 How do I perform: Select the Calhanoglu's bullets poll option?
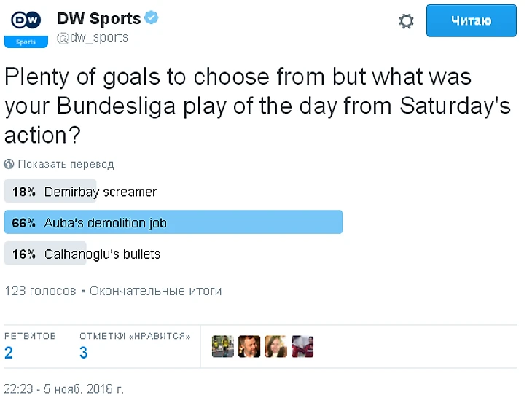coord(101,254)
